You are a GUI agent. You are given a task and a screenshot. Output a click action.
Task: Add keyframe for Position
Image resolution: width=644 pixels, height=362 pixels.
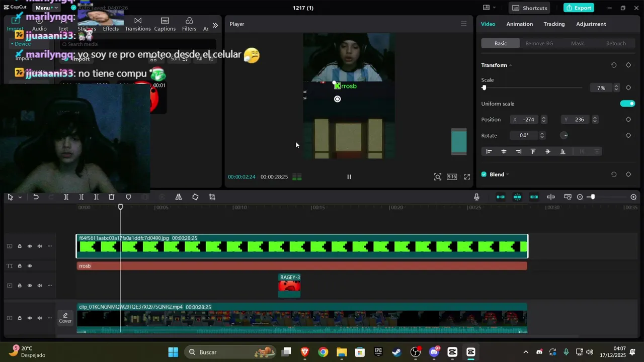coord(628,120)
